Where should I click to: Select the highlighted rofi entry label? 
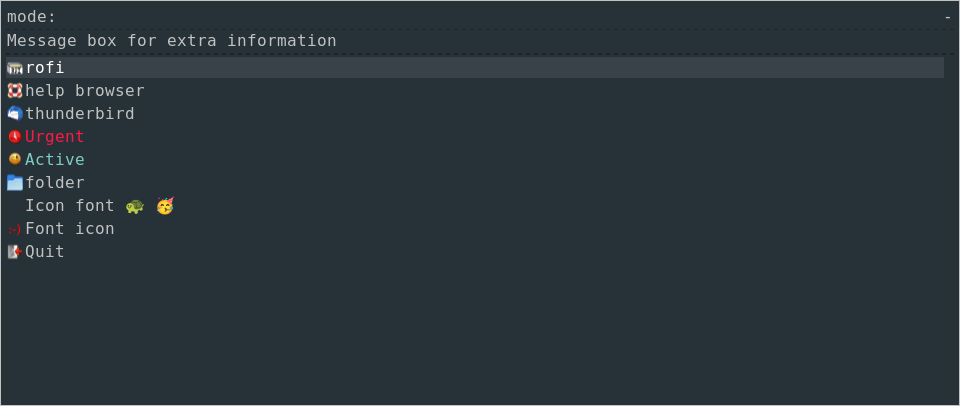45,68
